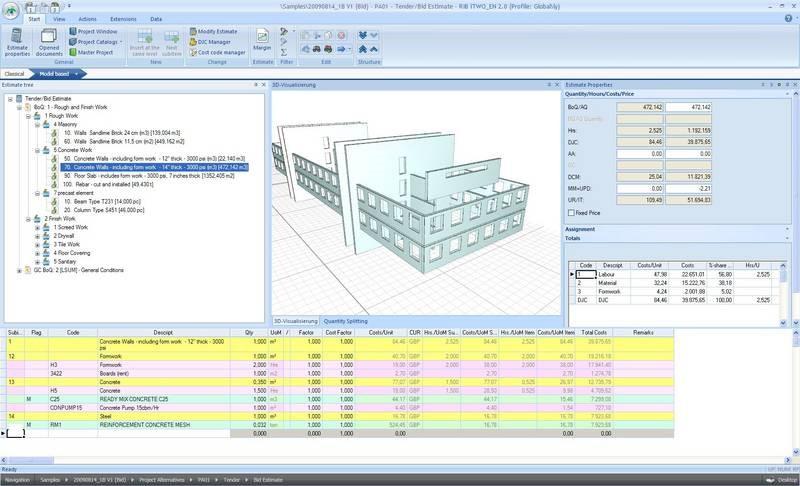This screenshot has height=486, width=800.
Task: Switch to the Data ribbon tab
Action: 156,19
